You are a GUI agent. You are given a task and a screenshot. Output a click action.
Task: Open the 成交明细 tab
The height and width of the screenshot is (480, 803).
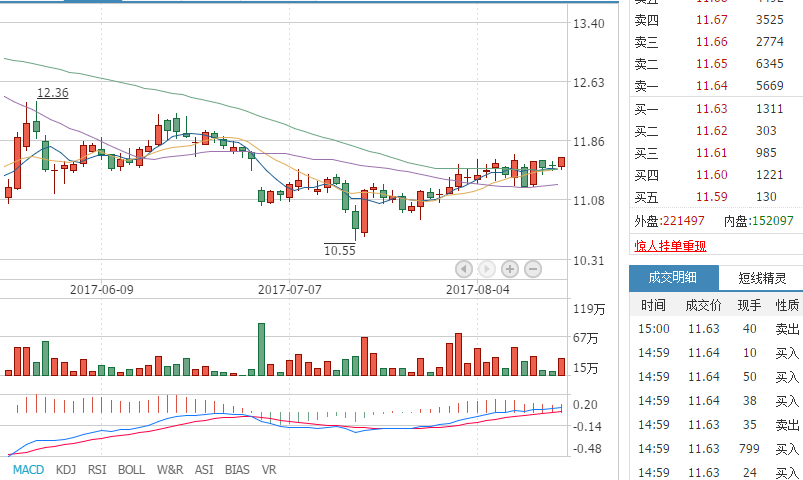point(672,278)
